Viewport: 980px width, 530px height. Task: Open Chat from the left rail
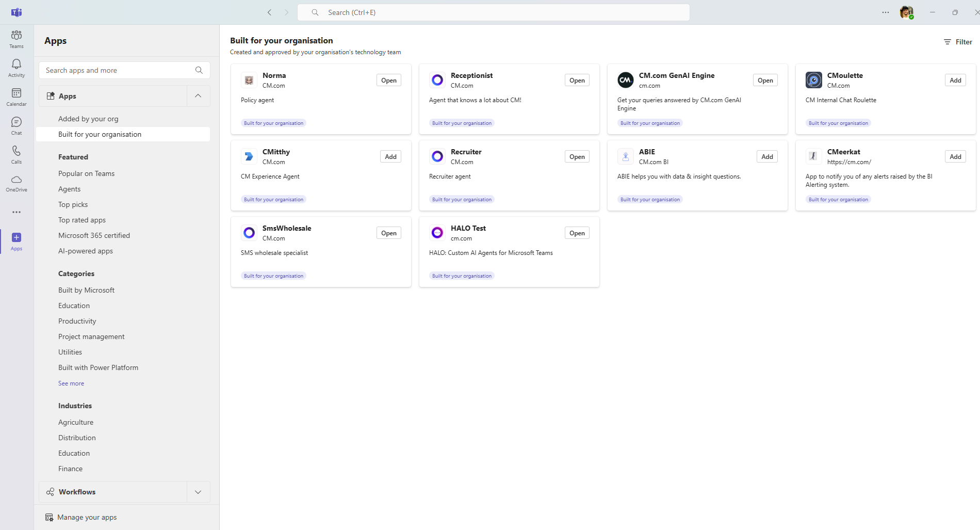[17, 125]
